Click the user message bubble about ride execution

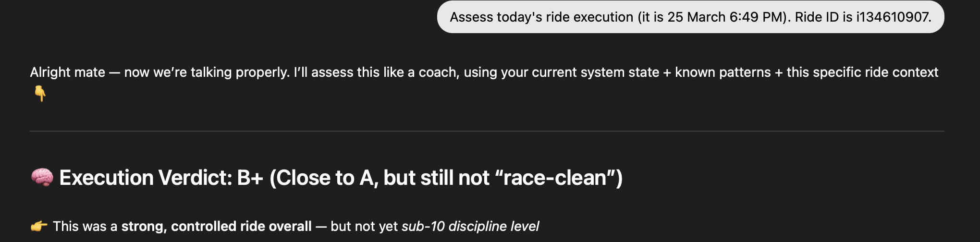point(690,17)
